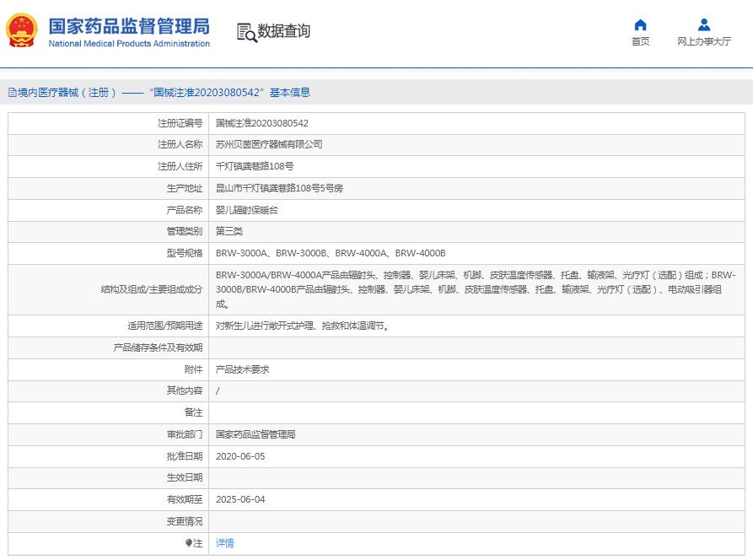The width and height of the screenshot is (753, 560).
Task: Click the 数据查询 heading text
Action: tap(284, 31)
